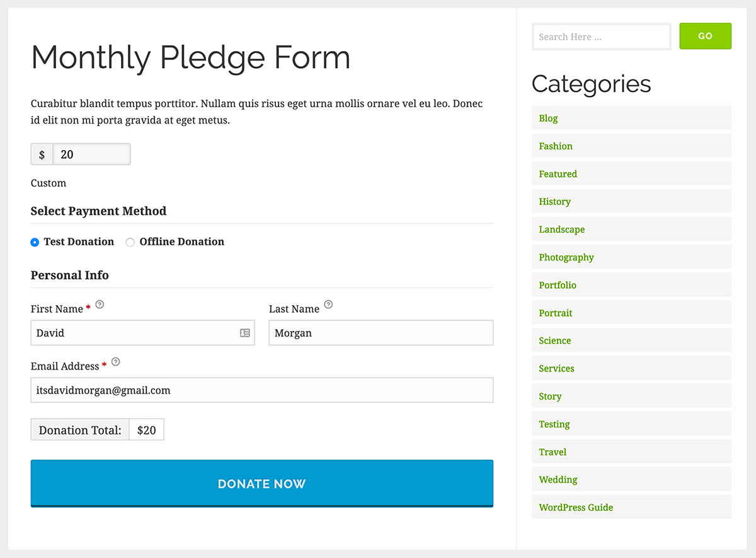Choose the Offline Donation payment method
The width and height of the screenshot is (756, 558).
click(130, 242)
